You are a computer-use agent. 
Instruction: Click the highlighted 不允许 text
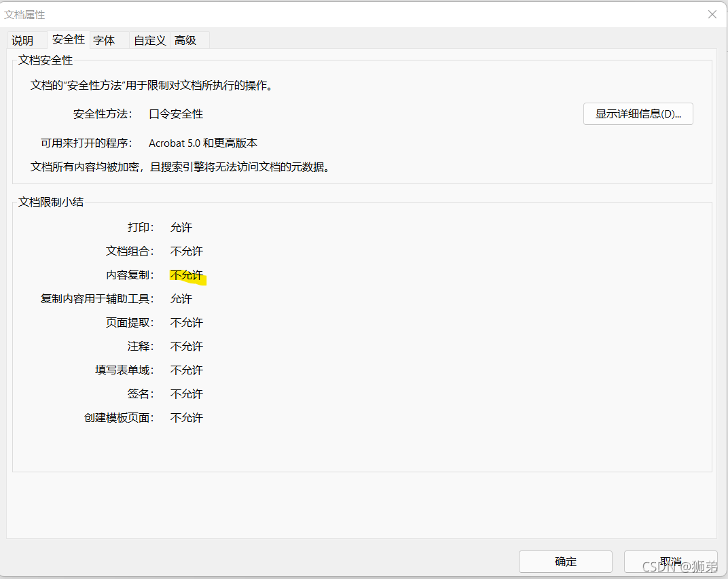(186, 275)
